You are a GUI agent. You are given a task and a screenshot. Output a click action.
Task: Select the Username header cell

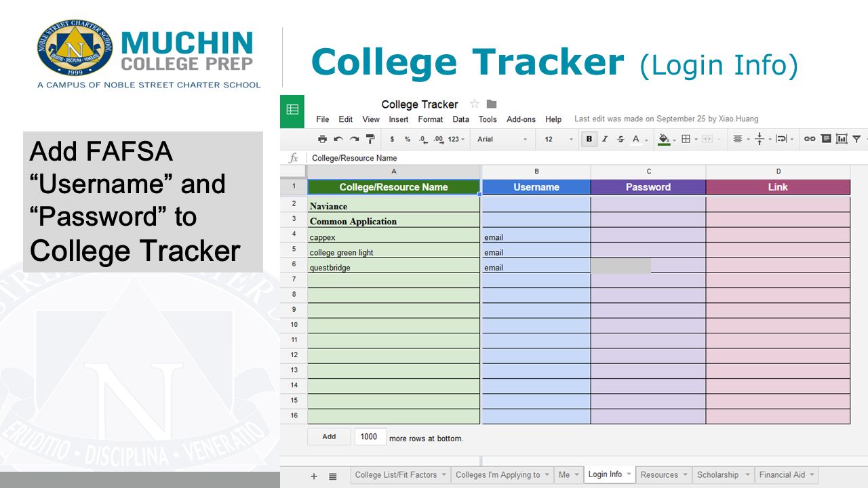click(536, 187)
